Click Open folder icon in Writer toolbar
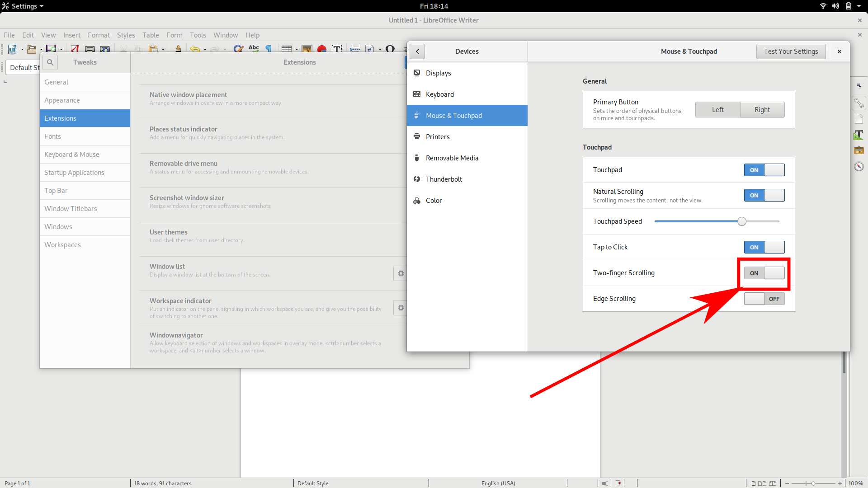Screen dimensions: 868x488 pos(32,49)
